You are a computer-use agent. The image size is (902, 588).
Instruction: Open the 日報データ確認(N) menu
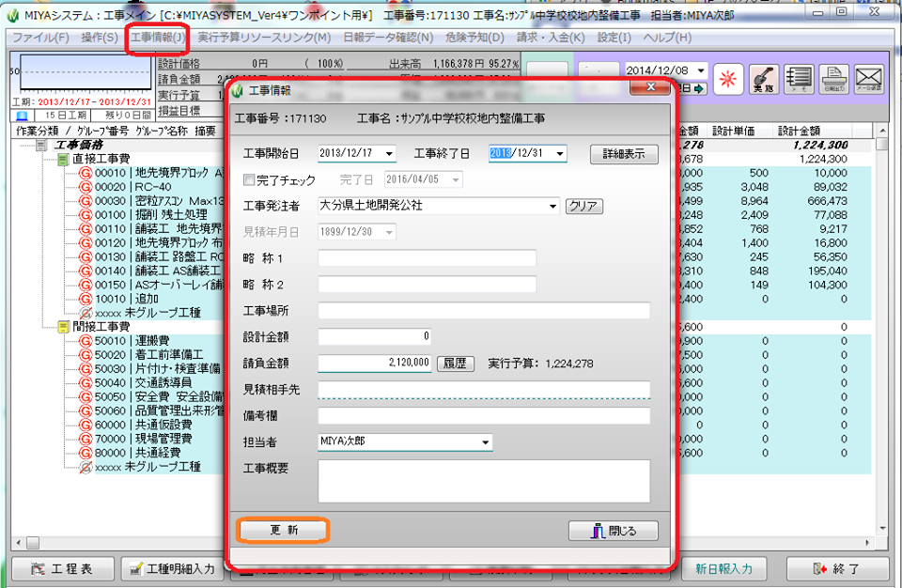coord(388,38)
